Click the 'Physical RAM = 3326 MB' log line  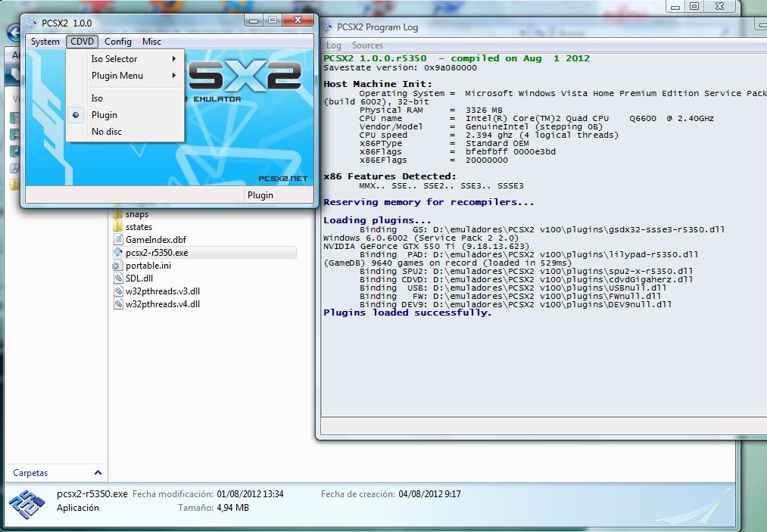click(x=431, y=110)
